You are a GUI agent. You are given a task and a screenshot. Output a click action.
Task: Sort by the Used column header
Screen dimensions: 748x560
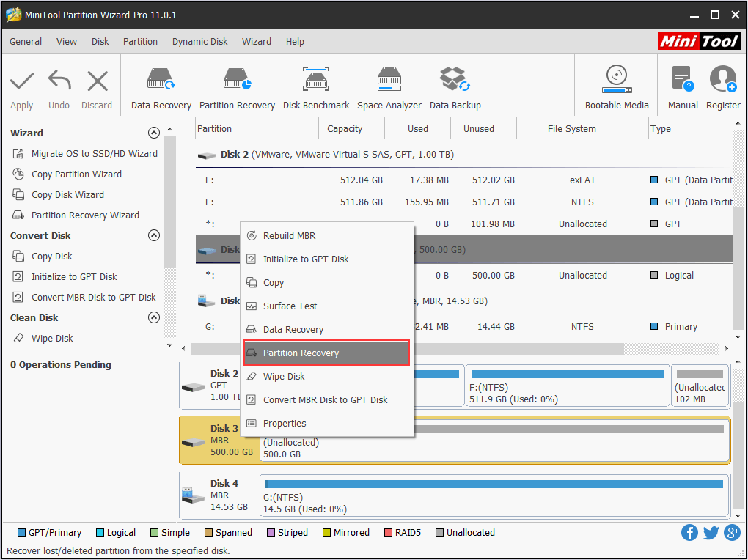point(418,129)
